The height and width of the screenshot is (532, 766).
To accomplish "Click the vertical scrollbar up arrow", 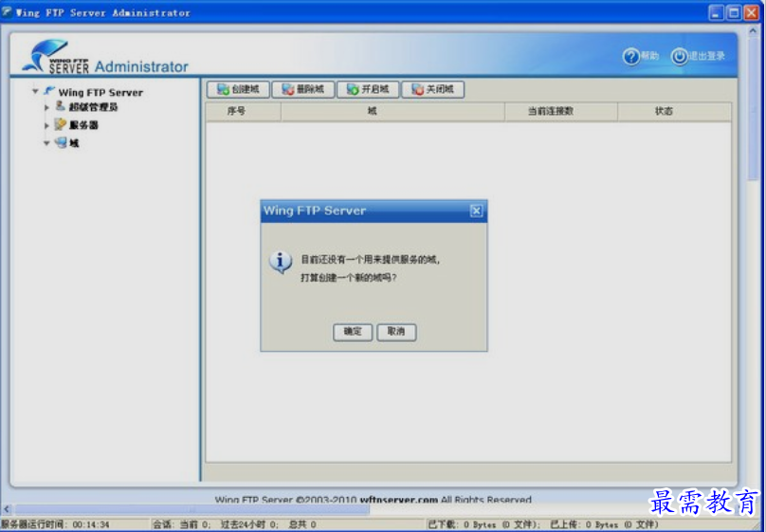I will 753,30.
